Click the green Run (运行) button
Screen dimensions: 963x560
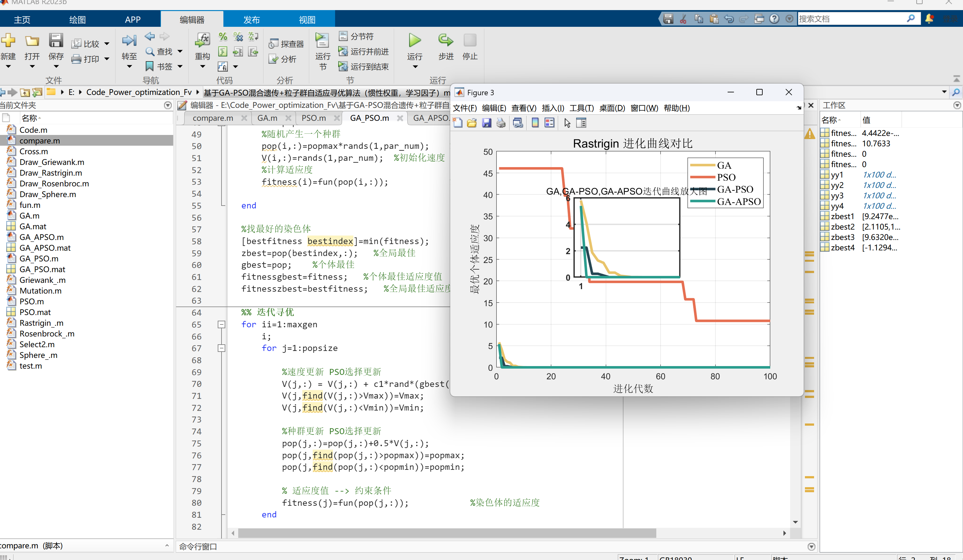tap(414, 40)
